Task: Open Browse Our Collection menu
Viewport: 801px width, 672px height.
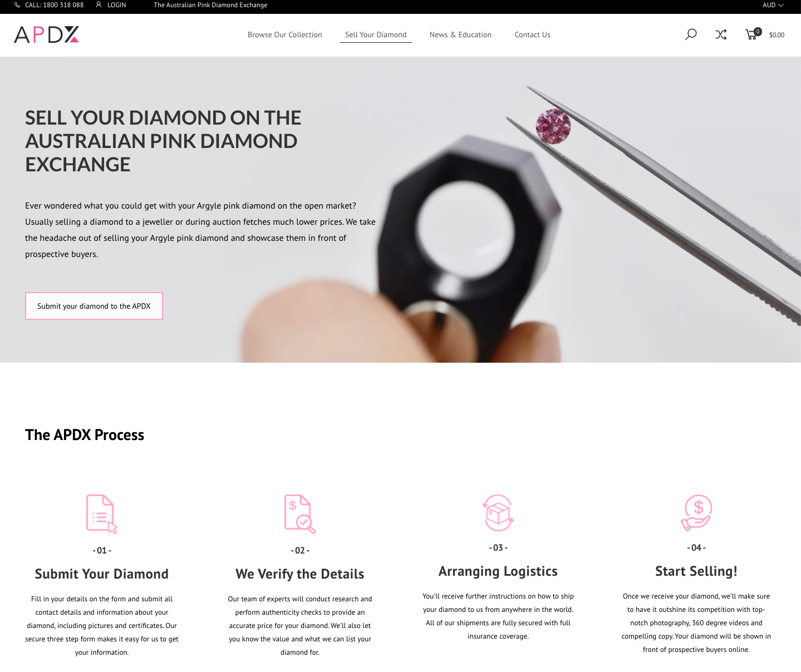Action: point(285,34)
